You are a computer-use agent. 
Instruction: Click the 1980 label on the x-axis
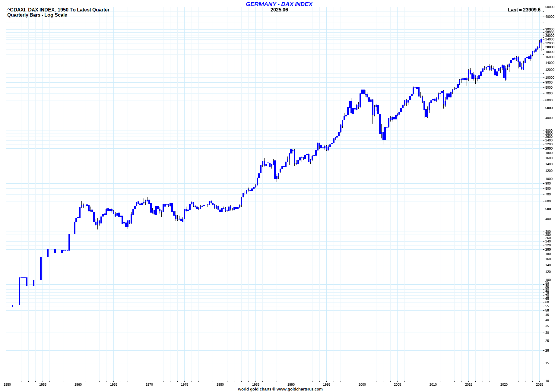point(220,384)
